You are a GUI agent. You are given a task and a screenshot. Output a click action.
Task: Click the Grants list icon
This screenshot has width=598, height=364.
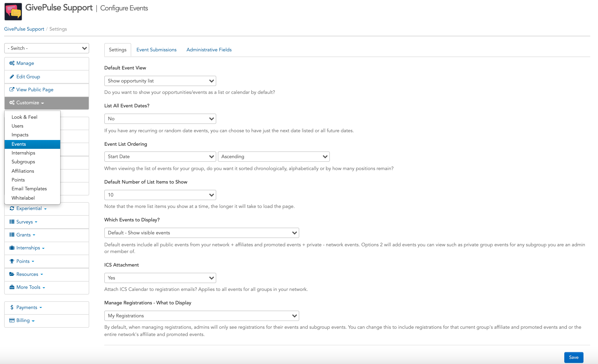[x=12, y=235]
